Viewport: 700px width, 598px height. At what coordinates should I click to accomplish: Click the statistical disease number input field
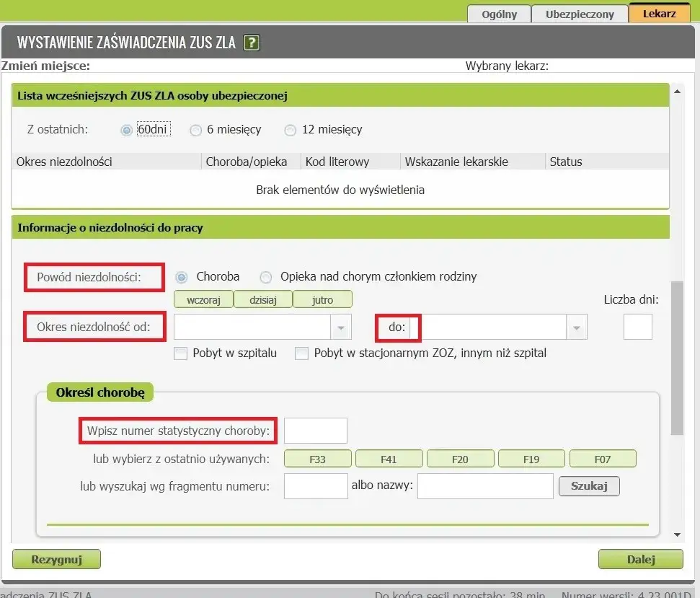pos(315,431)
